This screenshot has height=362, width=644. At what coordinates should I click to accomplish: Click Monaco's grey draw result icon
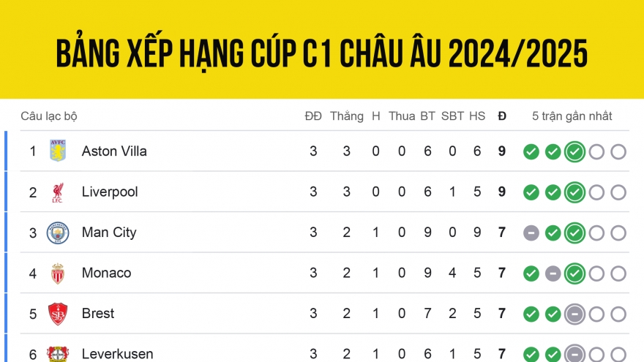click(553, 274)
